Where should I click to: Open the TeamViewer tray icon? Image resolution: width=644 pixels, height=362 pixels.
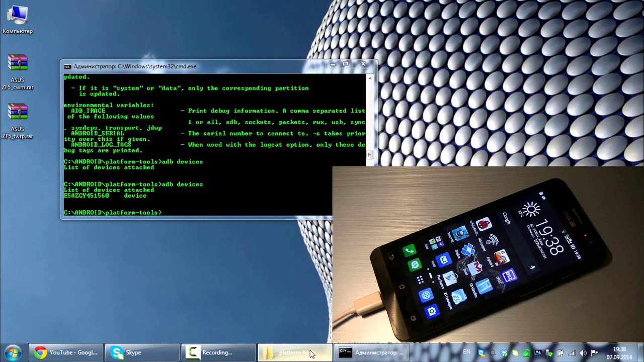coord(481,353)
